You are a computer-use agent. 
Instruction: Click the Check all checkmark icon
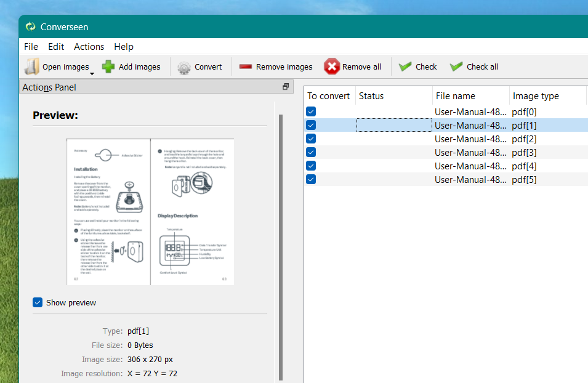click(x=456, y=67)
